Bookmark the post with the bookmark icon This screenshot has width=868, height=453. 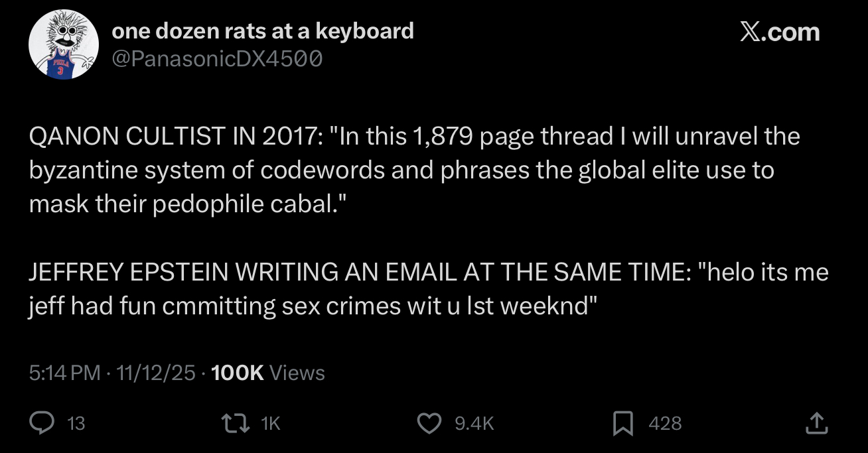tap(623, 422)
